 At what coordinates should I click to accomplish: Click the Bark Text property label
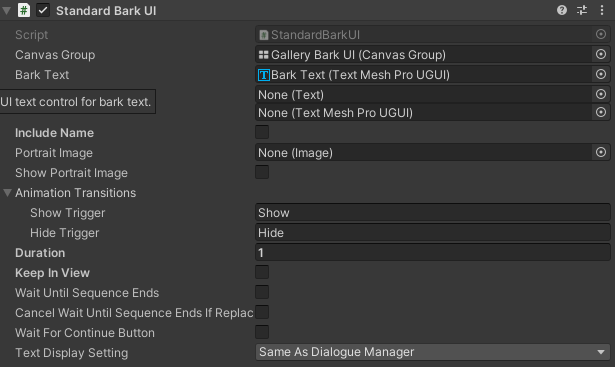(x=42, y=74)
